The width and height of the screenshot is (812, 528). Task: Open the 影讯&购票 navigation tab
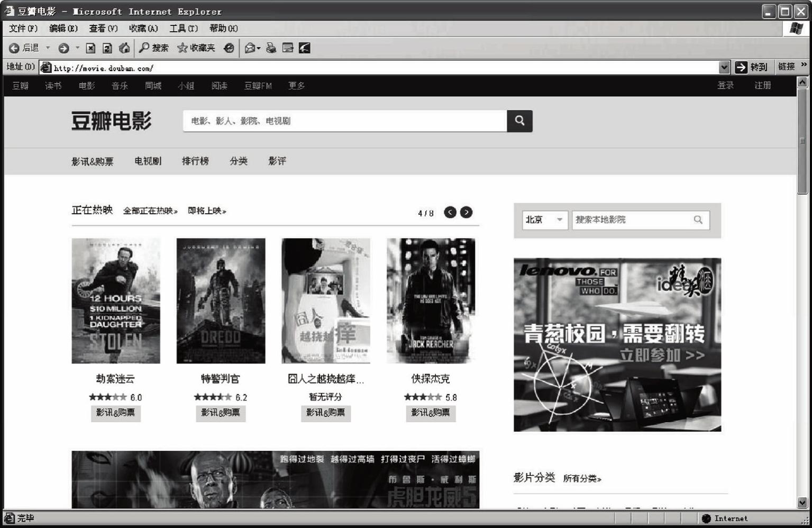tap(93, 161)
